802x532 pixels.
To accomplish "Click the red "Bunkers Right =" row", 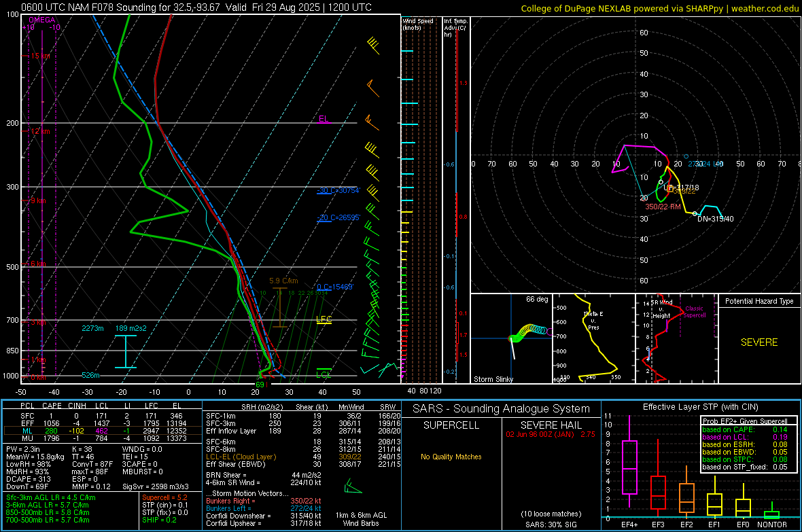I will 264,501.
